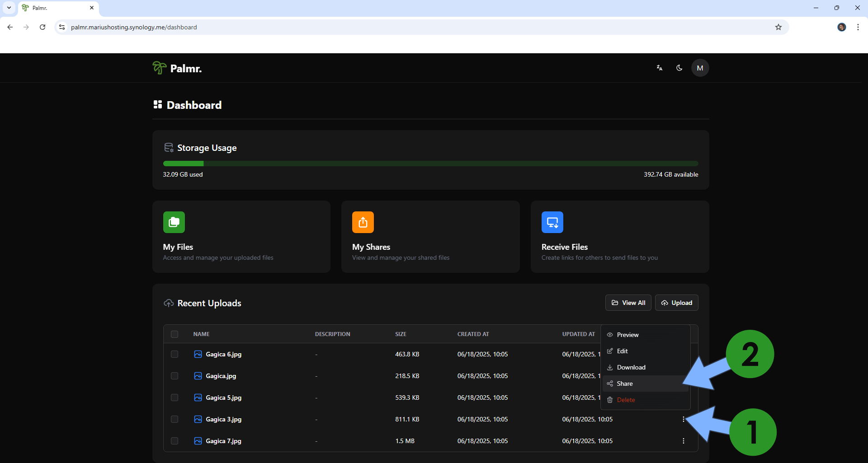
Task: Select the Palmr. browser tab
Action: (58, 8)
